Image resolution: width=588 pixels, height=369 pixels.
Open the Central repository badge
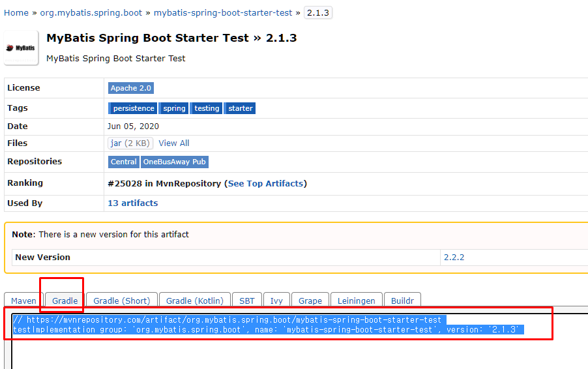(x=124, y=162)
